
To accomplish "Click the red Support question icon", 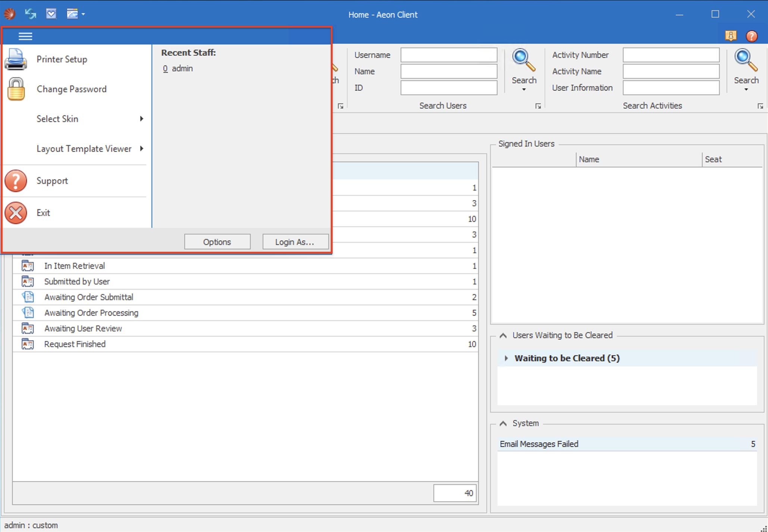I will point(16,181).
